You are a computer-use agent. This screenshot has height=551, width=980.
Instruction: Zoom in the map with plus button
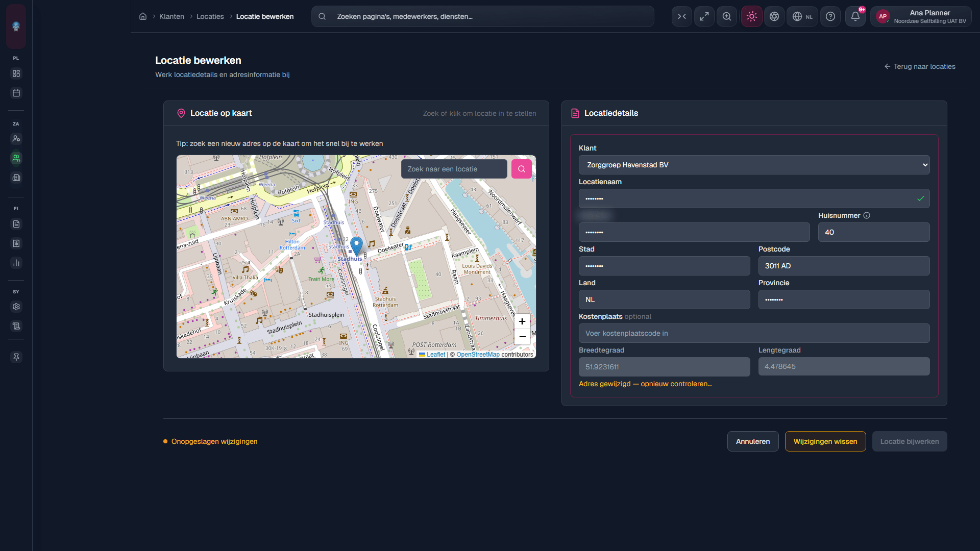click(x=522, y=321)
